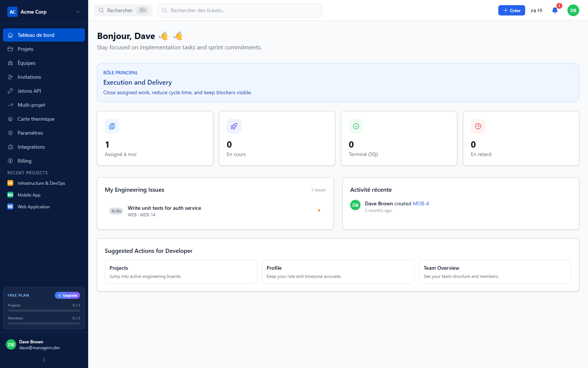
Task: Click the green checkmark icon in Terminé card
Action: [x=356, y=126]
